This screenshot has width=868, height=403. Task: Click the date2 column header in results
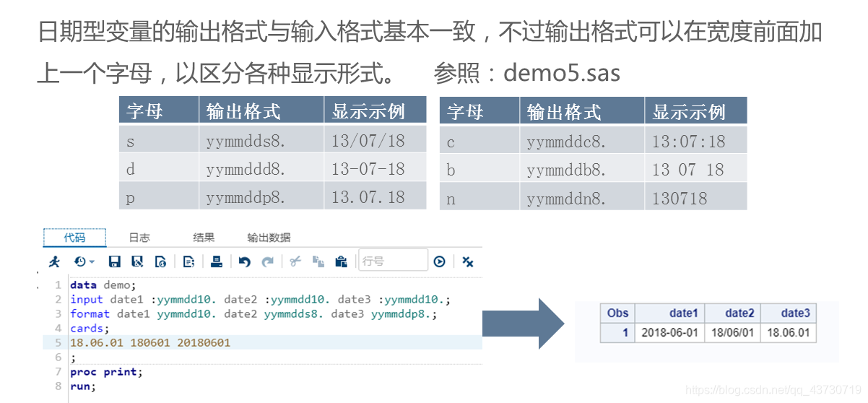click(x=732, y=313)
